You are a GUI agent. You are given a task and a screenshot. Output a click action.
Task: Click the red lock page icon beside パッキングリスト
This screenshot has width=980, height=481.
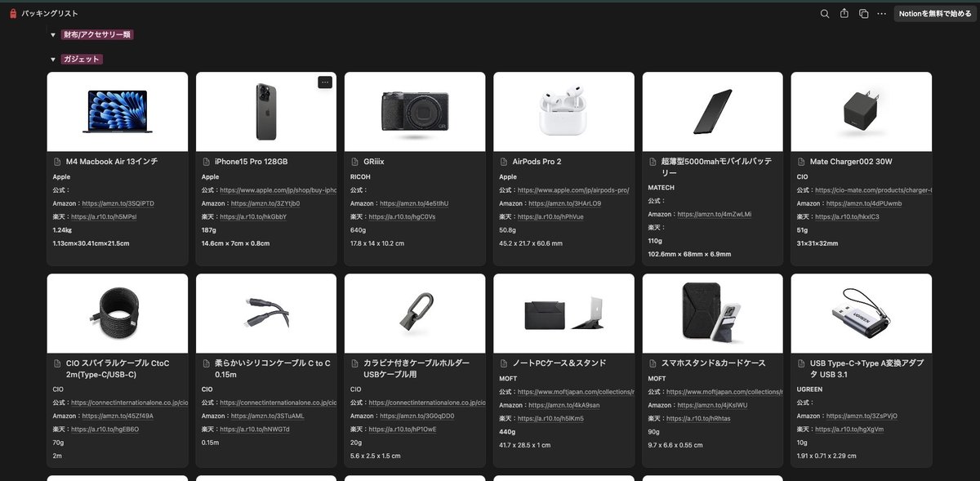12,14
